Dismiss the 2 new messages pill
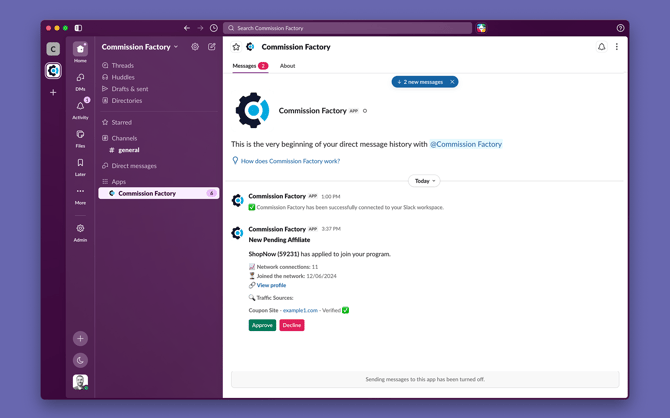Image resolution: width=670 pixels, height=418 pixels. (452, 82)
